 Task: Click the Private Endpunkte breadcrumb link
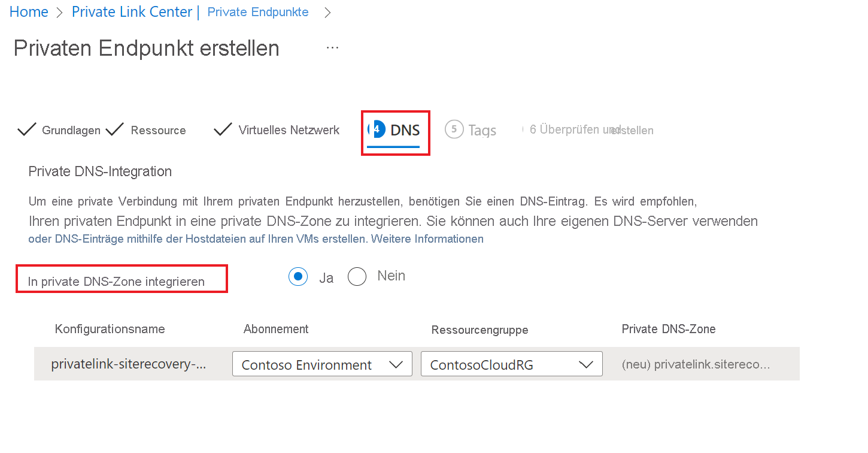258,12
